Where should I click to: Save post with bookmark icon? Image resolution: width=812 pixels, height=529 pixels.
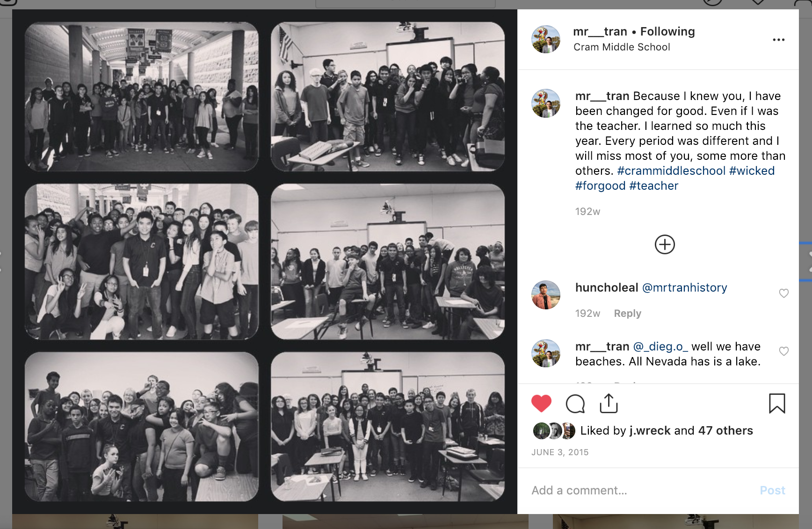(x=777, y=403)
